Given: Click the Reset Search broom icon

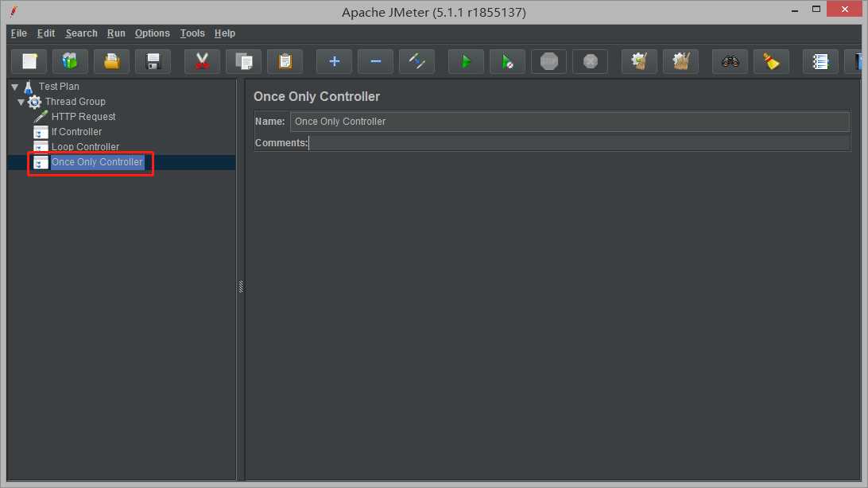Looking at the screenshot, I should 771,61.
